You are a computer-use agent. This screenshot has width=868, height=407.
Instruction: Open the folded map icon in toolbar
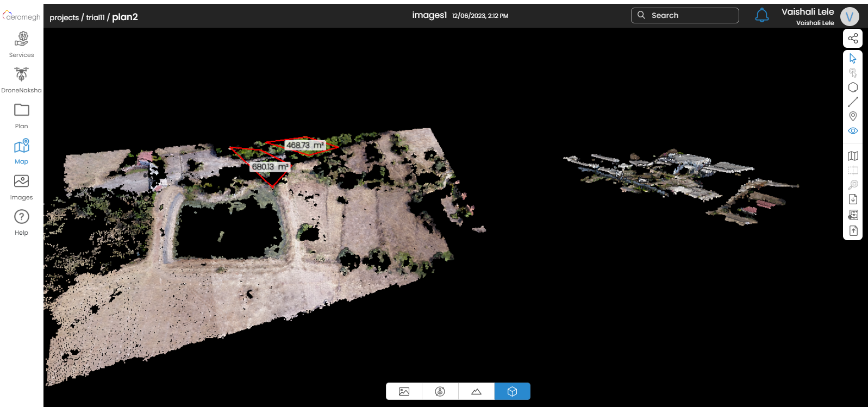pos(853,156)
